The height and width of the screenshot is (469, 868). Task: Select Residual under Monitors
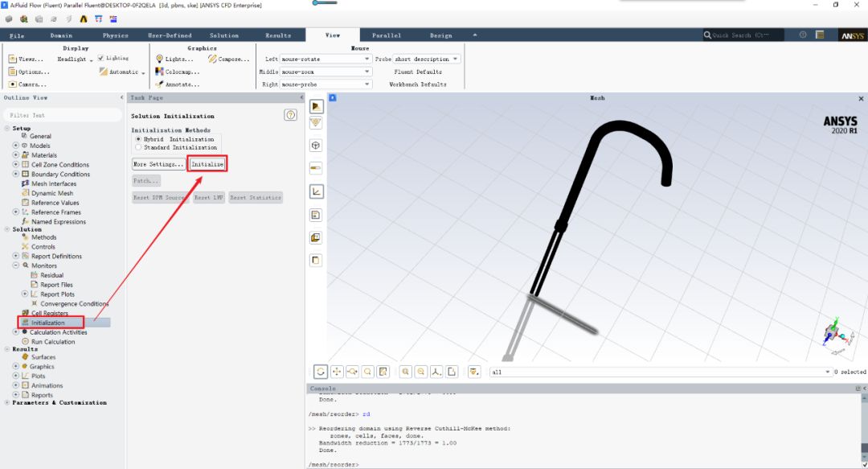51,275
